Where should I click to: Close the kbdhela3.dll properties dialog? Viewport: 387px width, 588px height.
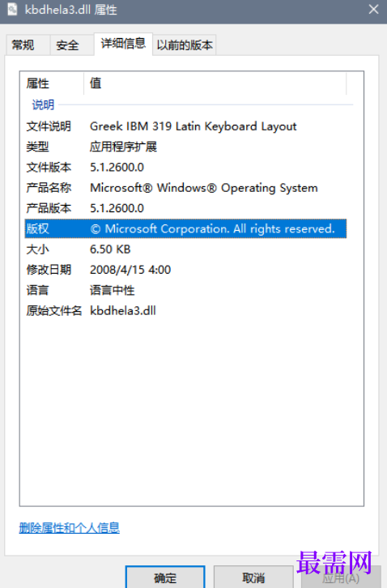pos(373,10)
